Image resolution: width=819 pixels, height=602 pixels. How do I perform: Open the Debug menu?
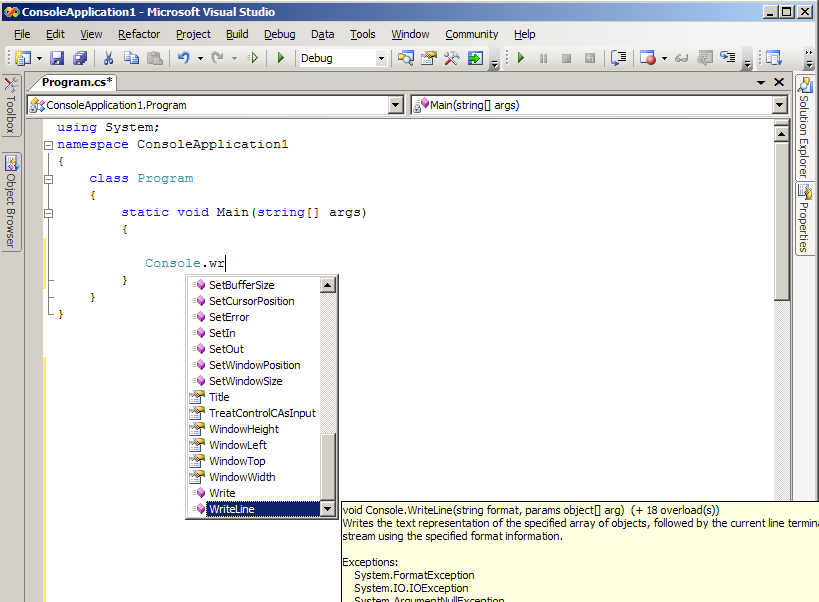click(279, 34)
